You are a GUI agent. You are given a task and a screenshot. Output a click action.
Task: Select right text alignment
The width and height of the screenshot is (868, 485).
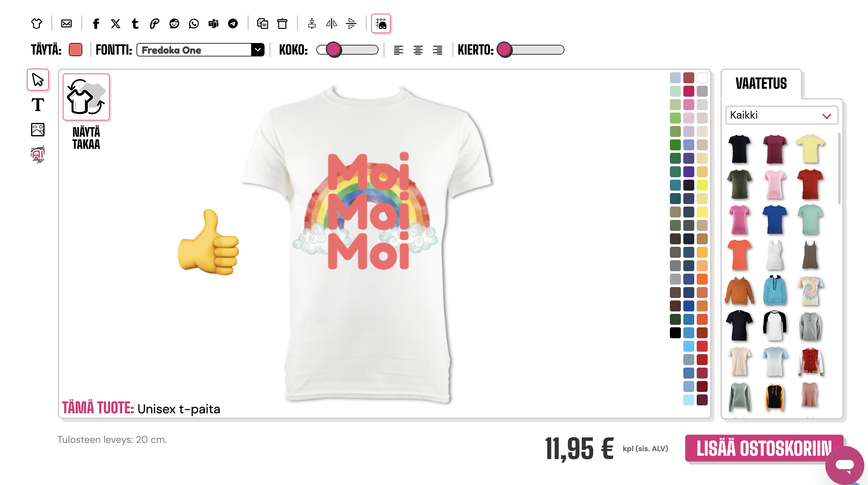pos(437,50)
